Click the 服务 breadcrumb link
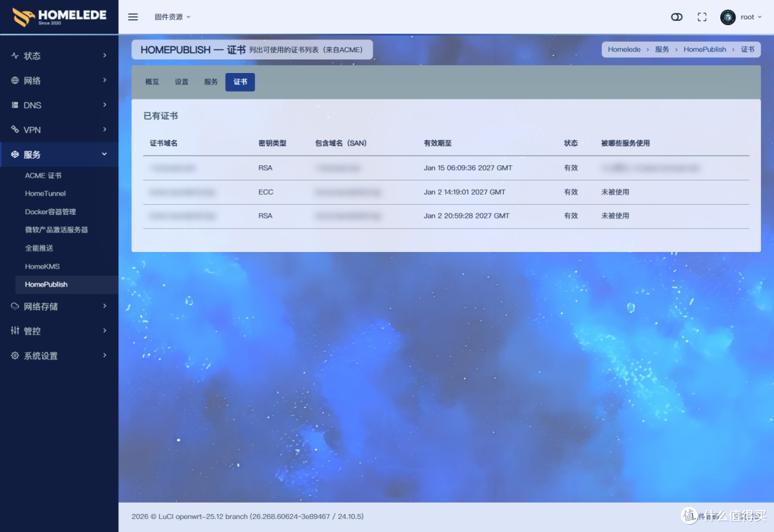 [662, 49]
